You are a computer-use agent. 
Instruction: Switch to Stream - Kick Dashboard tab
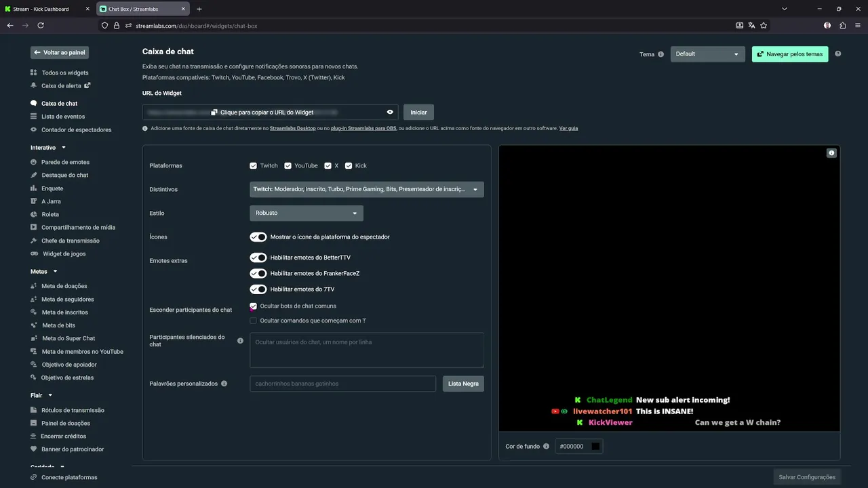pyautogui.click(x=47, y=9)
